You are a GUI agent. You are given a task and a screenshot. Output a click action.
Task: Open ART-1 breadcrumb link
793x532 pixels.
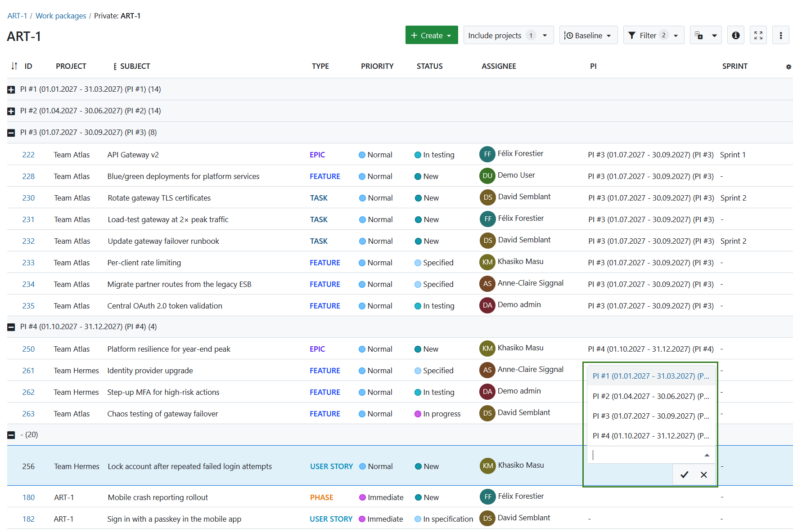pyautogui.click(x=17, y=16)
